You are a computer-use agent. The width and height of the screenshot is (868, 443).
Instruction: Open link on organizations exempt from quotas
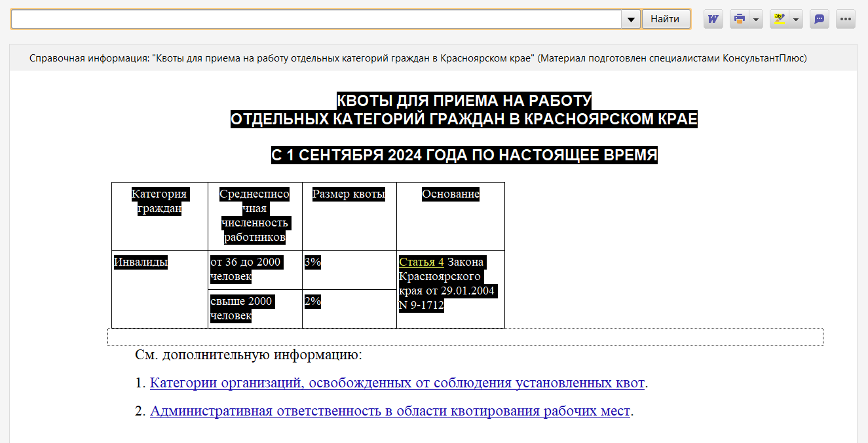click(x=397, y=383)
